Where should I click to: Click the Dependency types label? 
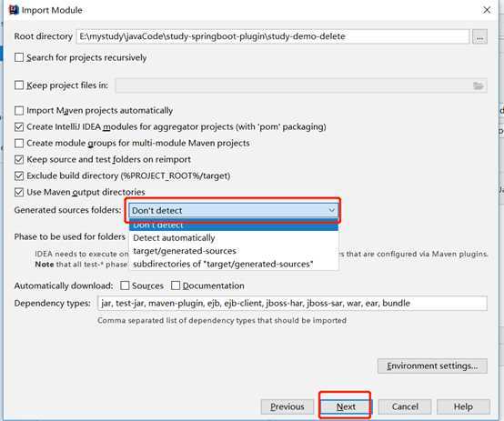(53, 304)
